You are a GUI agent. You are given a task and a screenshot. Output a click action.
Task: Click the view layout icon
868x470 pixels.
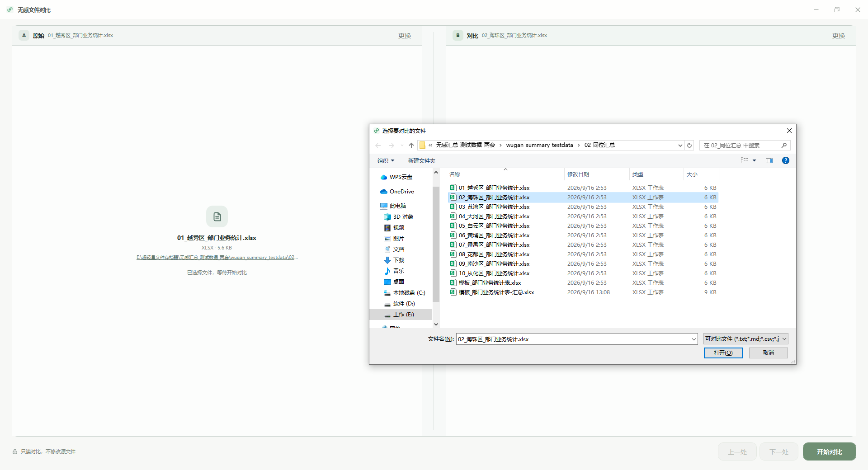click(x=745, y=160)
